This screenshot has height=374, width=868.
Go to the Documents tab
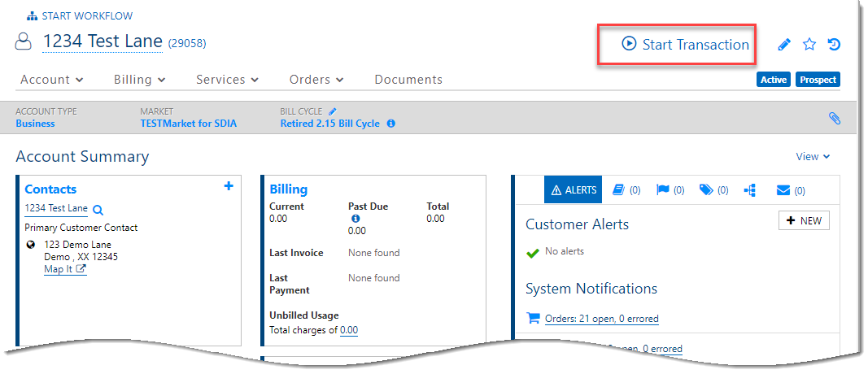point(408,80)
